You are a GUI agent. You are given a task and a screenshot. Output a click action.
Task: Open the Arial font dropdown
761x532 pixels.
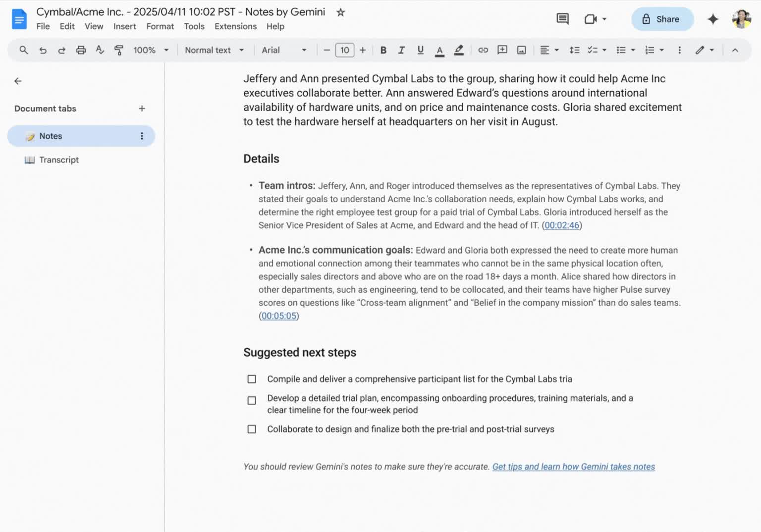[x=284, y=50]
